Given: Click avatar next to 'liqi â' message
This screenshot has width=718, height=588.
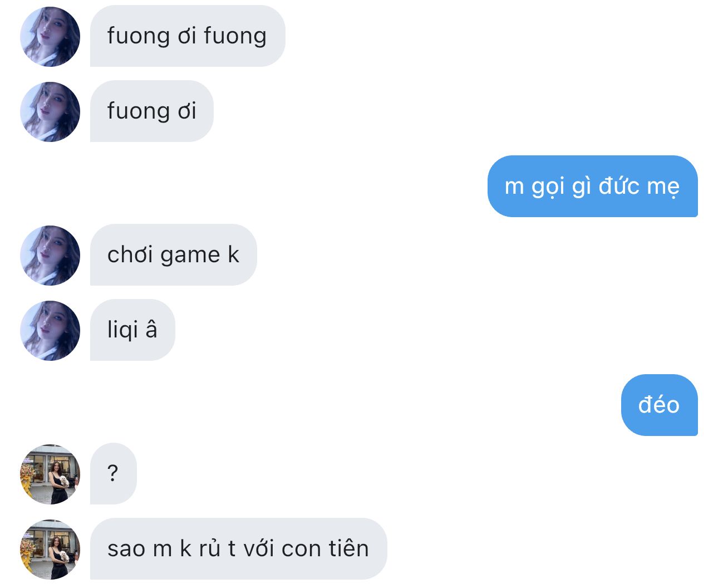Looking at the screenshot, I should 50,331.
